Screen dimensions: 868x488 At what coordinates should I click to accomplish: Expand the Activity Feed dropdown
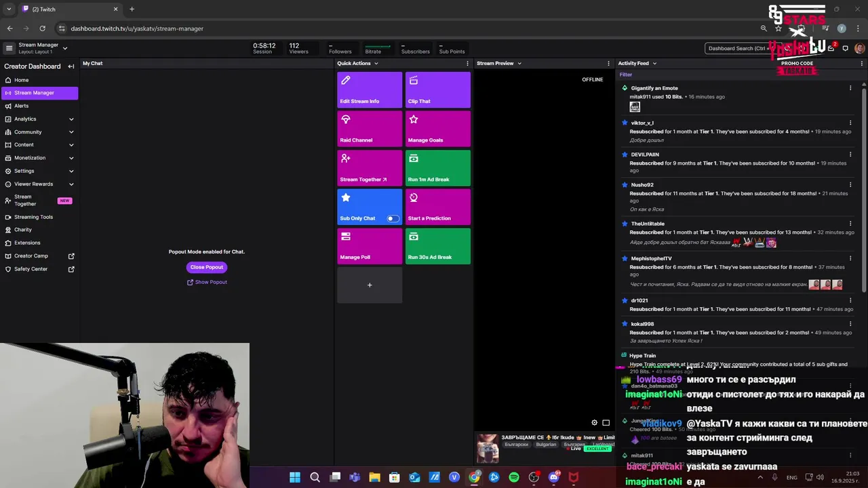[654, 63]
